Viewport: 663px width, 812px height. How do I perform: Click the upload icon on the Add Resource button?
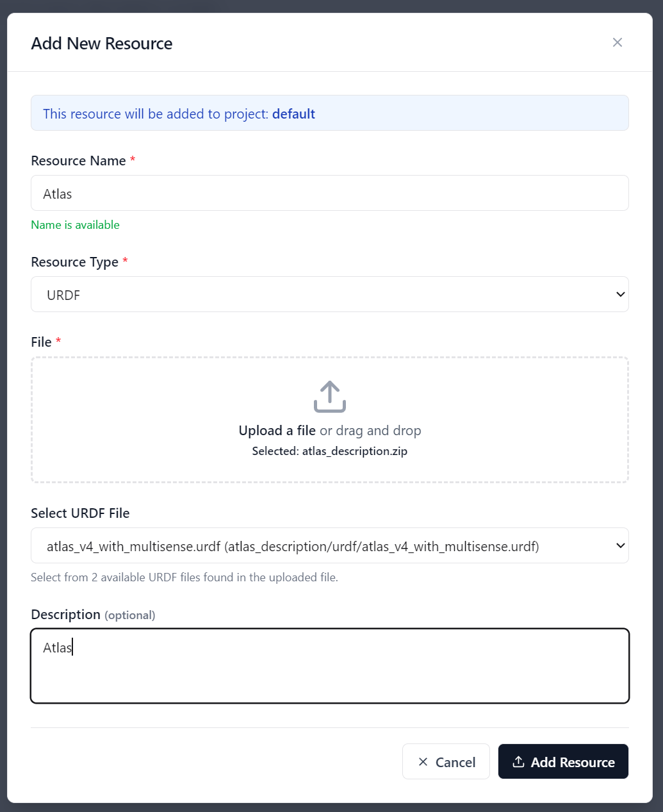[519, 761]
